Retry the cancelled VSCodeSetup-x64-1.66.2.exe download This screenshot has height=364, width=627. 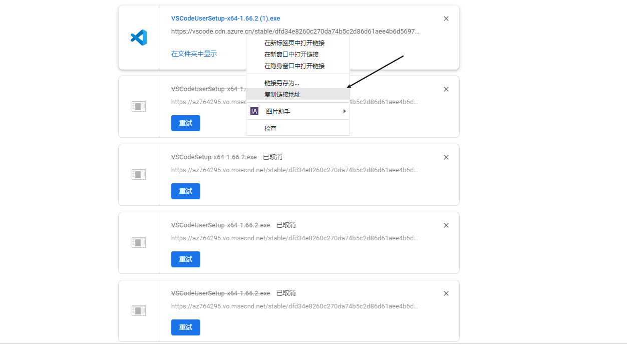[x=186, y=191]
